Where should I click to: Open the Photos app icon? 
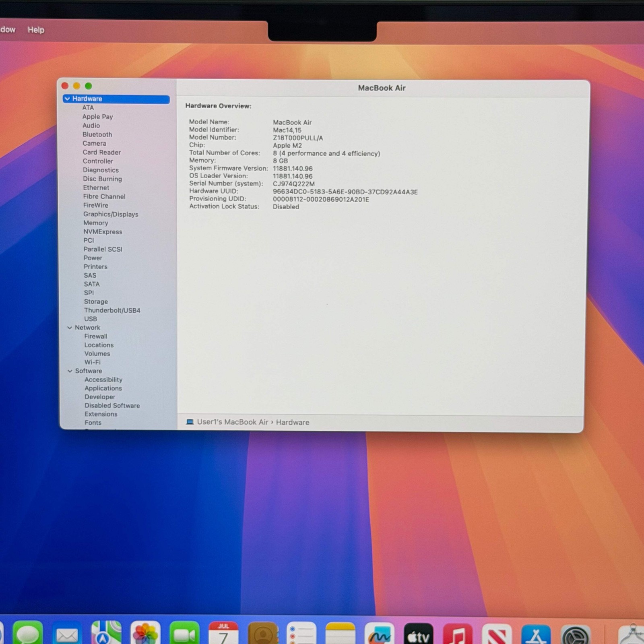point(145,634)
